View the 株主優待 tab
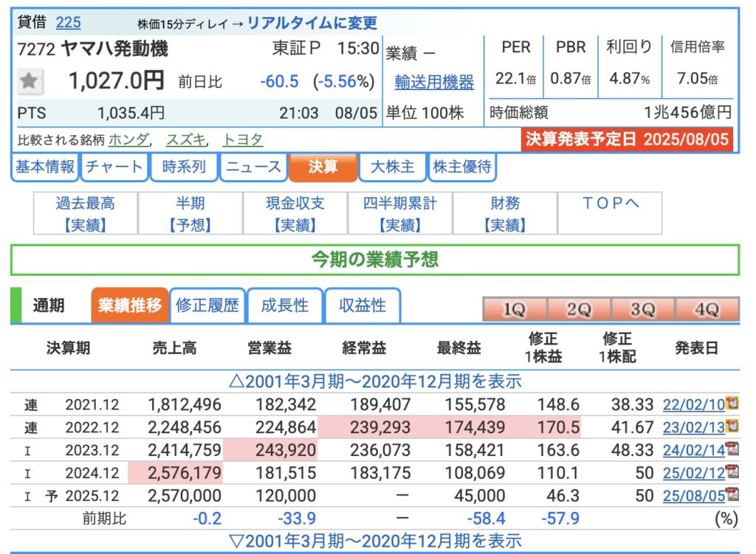The height and width of the screenshot is (554, 756). click(462, 167)
